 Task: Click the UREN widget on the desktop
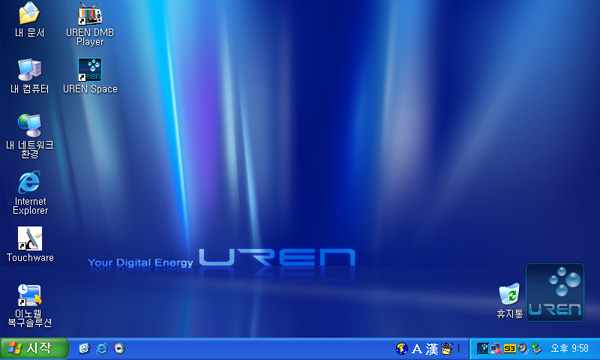point(555,292)
